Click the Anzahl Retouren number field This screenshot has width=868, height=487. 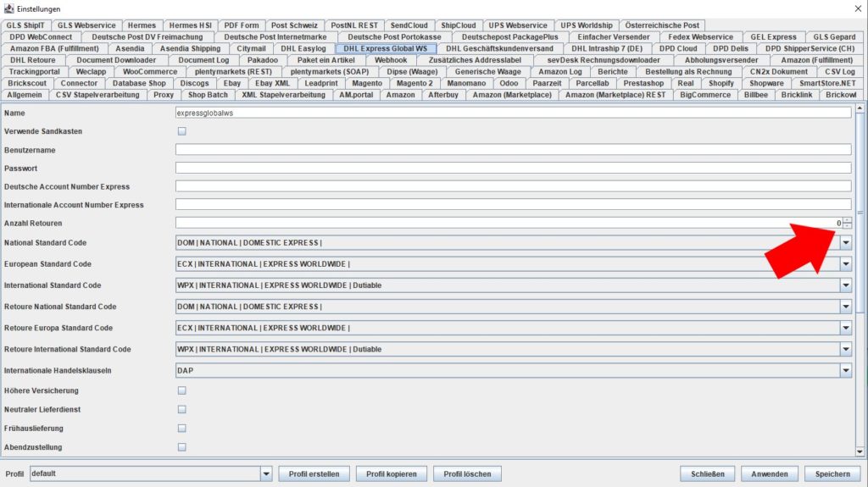(x=509, y=223)
